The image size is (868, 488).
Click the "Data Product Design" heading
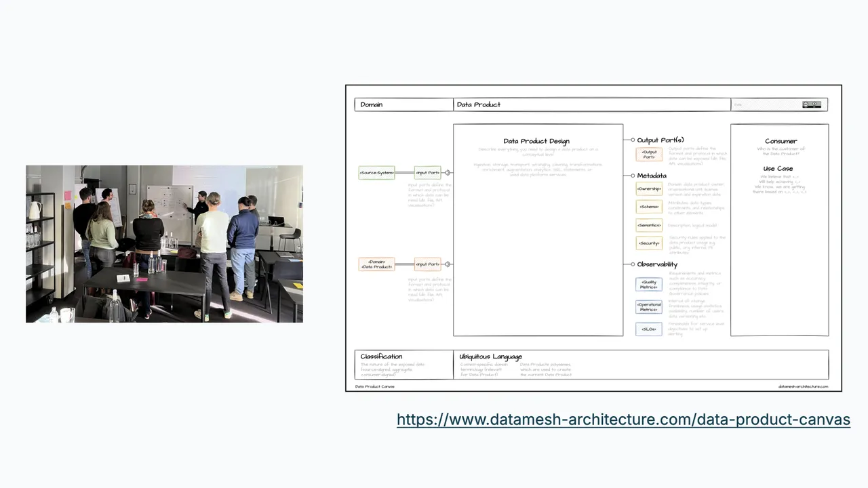coord(536,141)
